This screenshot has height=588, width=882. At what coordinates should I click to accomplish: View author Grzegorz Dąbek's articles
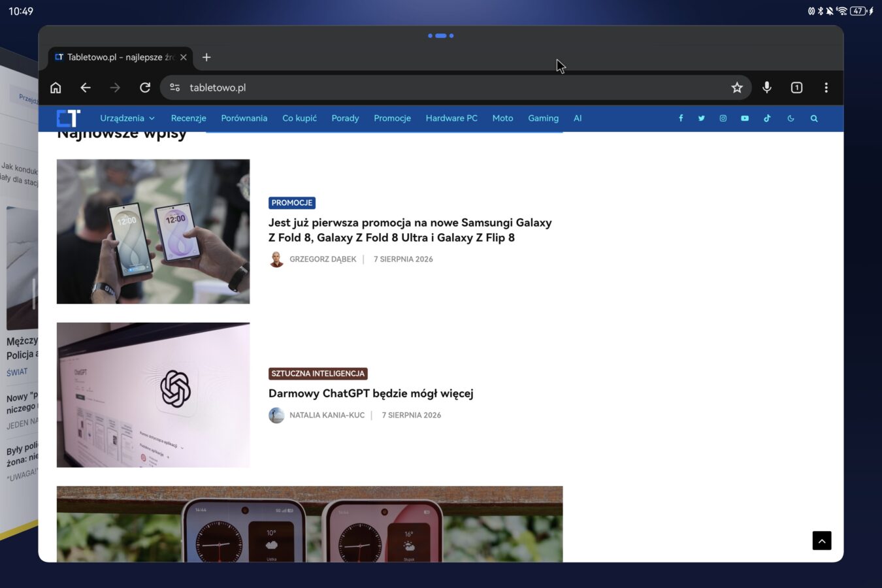(x=323, y=259)
